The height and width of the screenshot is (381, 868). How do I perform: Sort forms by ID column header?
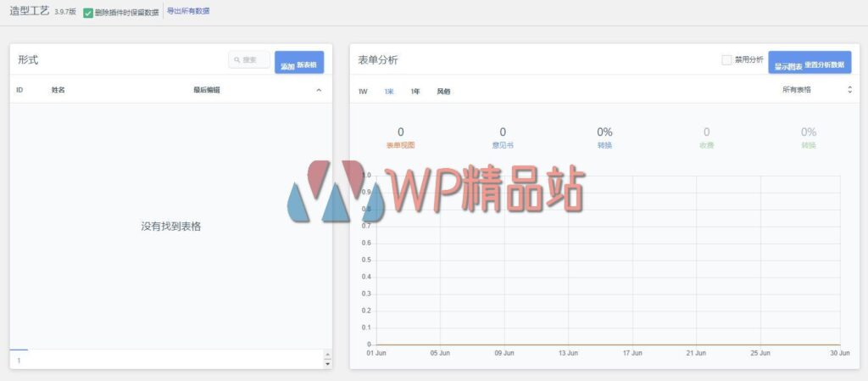tap(19, 90)
